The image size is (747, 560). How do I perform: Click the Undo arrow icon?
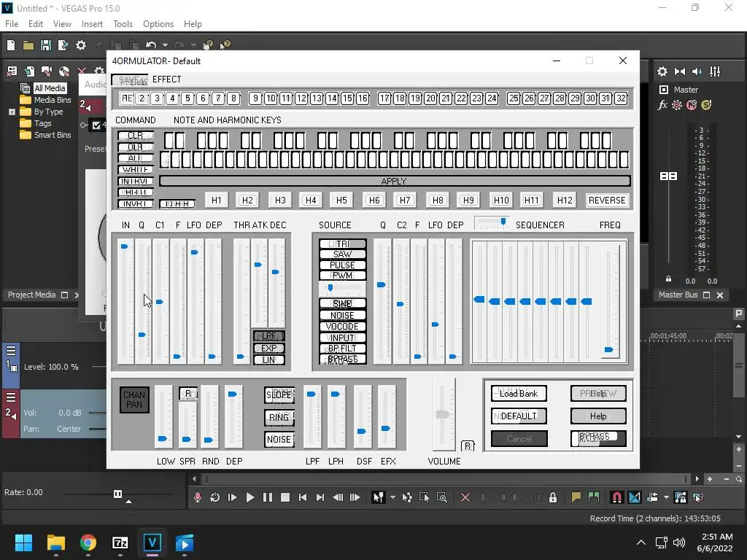151,45
